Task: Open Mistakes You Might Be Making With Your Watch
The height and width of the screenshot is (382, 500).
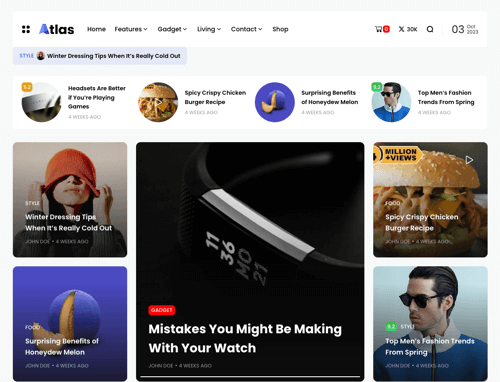Action: tap(245, 338)
